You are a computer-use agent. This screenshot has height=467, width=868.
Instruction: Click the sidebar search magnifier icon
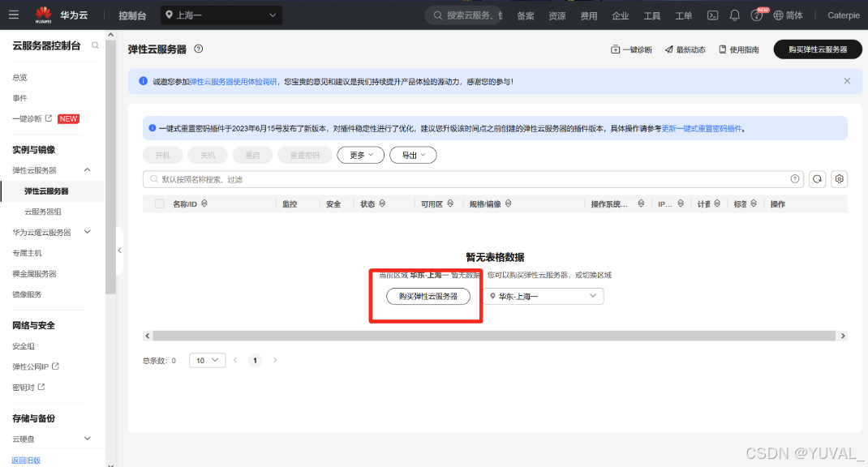pos(95,45)
